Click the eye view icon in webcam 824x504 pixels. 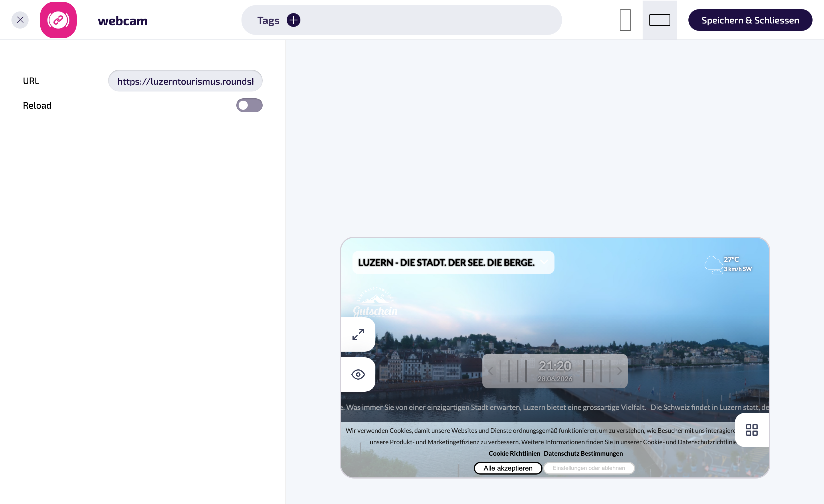358,374
